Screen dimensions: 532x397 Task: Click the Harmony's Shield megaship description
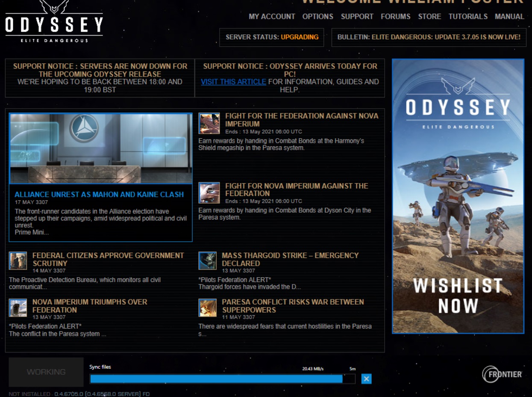tap(281, 144)
